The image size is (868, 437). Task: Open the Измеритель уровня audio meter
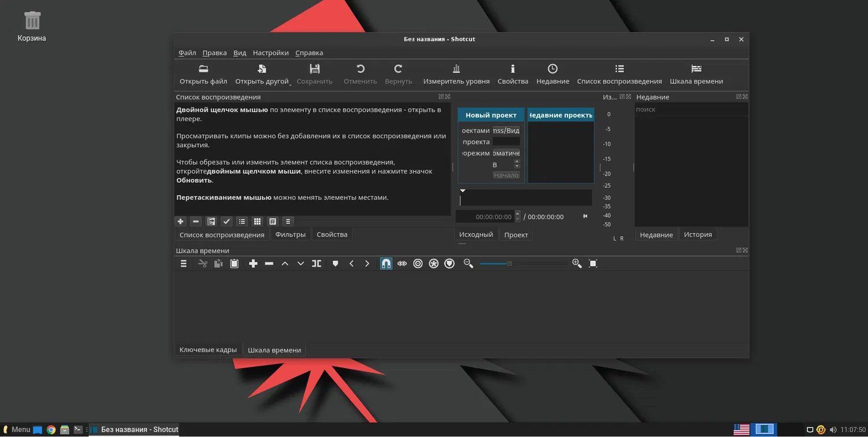coord(456,75)
